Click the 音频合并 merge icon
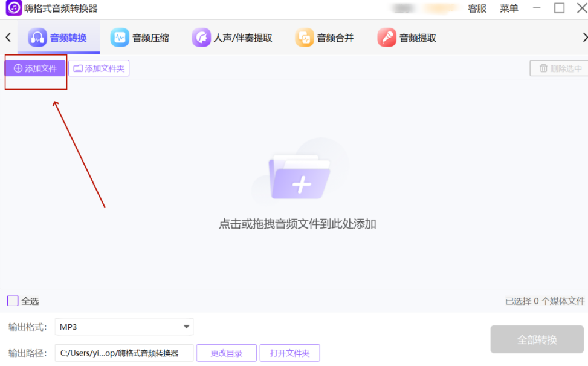The height and width of the screenshot is (366, 588). pyautogui.click(x=303, y=37)
